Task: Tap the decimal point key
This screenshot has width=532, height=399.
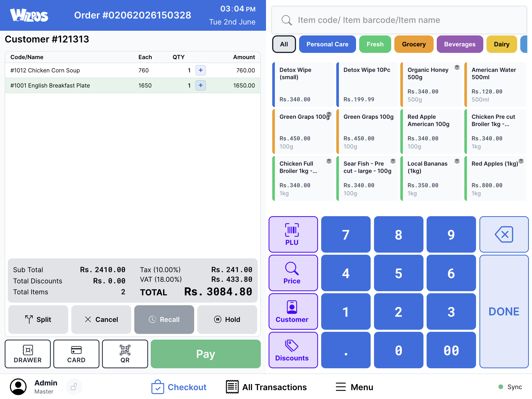Action: click(x=346, y=350)
